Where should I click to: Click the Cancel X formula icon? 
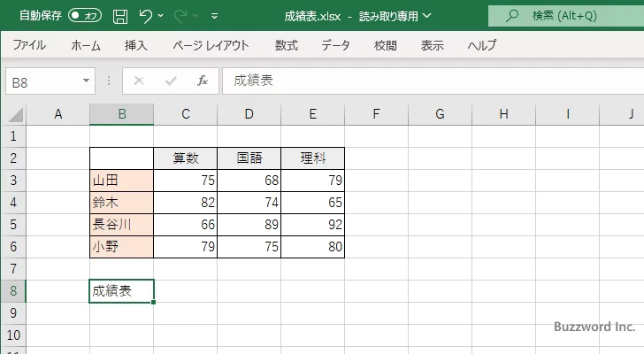coord(139,81)
